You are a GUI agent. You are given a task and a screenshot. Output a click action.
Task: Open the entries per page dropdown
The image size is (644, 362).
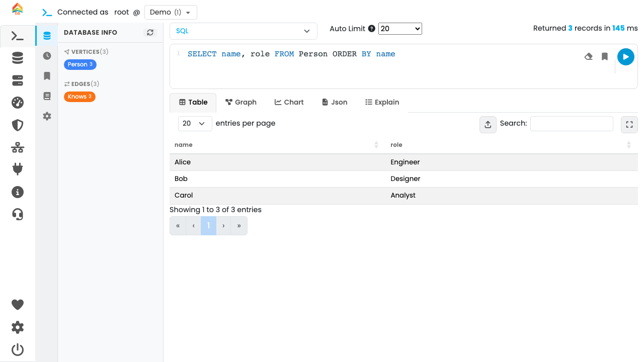(x=195, y=123)
